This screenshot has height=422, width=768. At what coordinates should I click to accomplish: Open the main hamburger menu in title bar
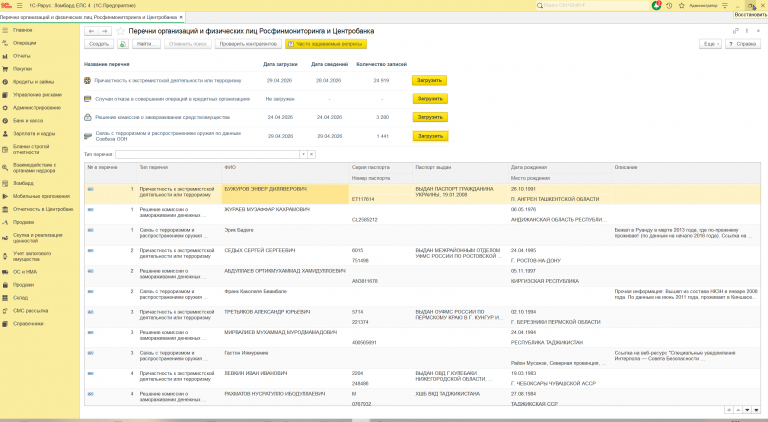(x=20, y=5)
